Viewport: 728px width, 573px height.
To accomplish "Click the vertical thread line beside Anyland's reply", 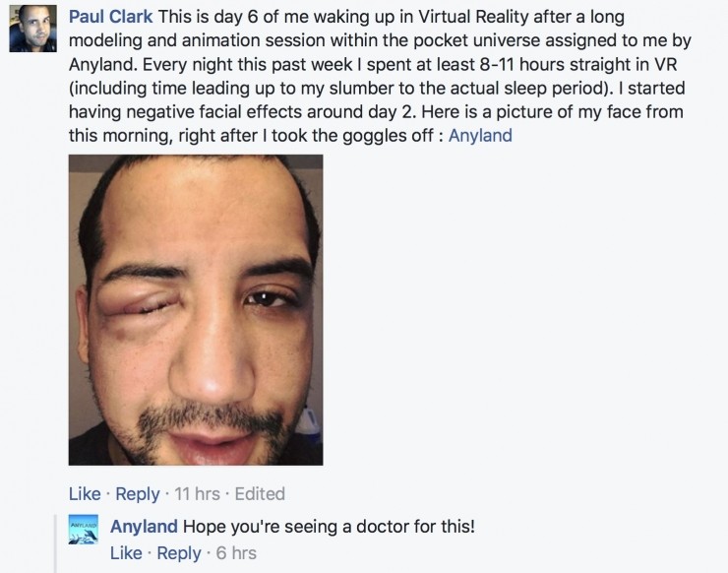I will click(55, 543).
